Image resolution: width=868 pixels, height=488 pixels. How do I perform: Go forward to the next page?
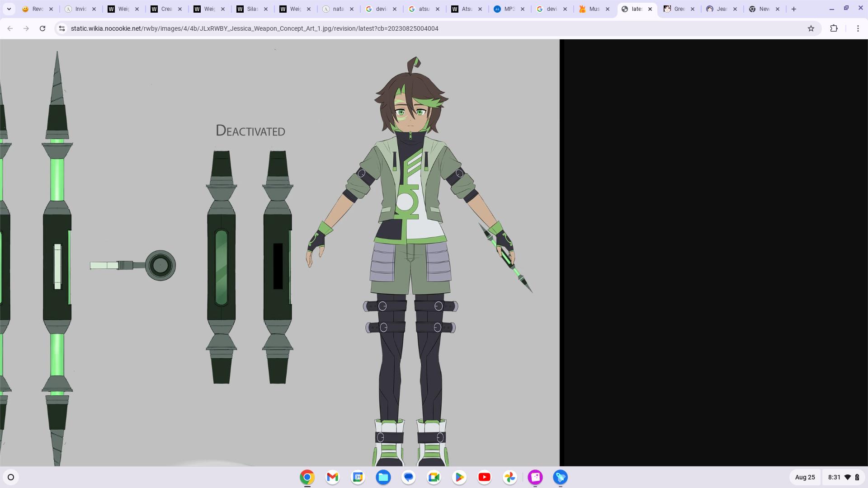click(x=26, y=28)
